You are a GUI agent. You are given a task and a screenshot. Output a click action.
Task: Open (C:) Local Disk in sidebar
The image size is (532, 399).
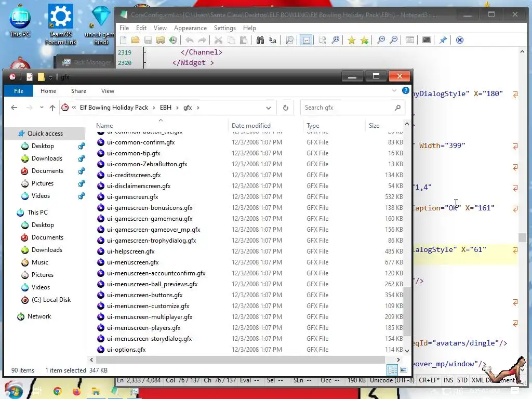click(x=51, y=300)
